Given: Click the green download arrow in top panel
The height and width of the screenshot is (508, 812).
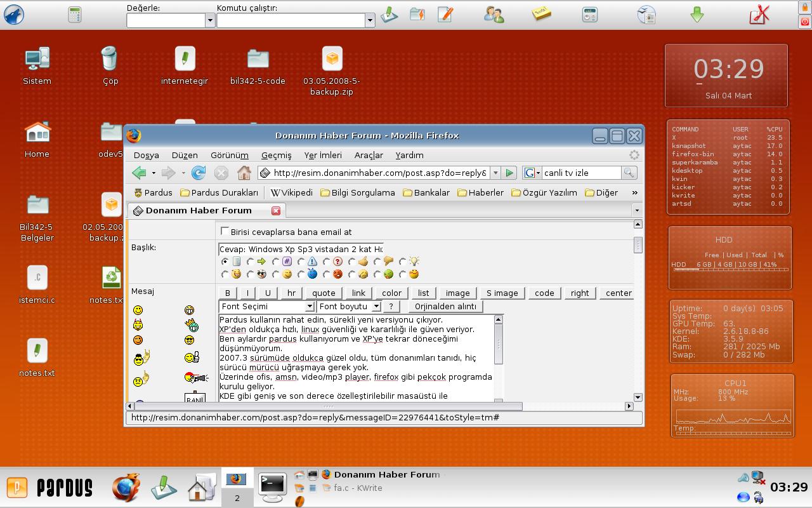Looking at the screenshot, I should point(697,15).
